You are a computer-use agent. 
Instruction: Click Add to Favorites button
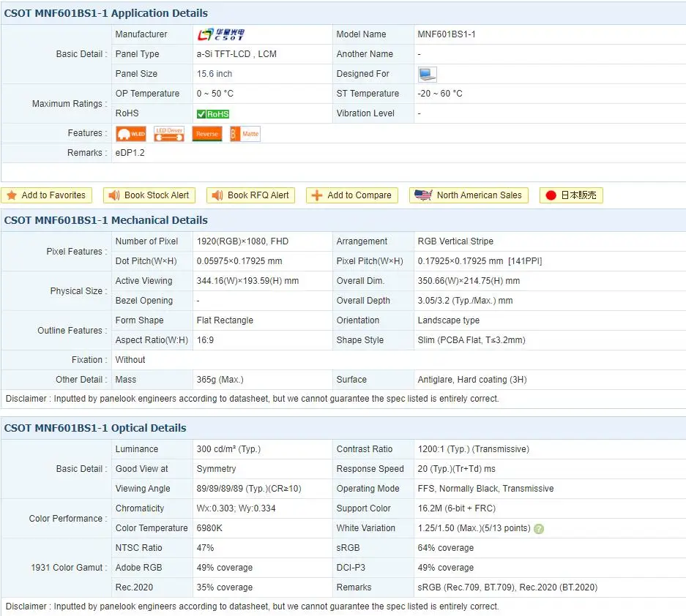46,195
